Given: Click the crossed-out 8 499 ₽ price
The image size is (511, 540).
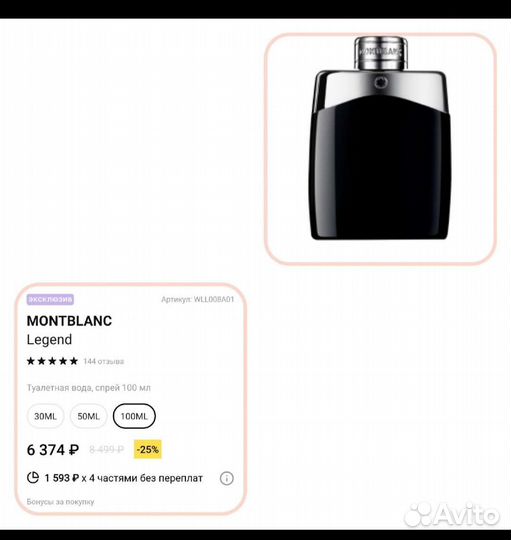Looking at the screenshot, I should pos(106,449).
